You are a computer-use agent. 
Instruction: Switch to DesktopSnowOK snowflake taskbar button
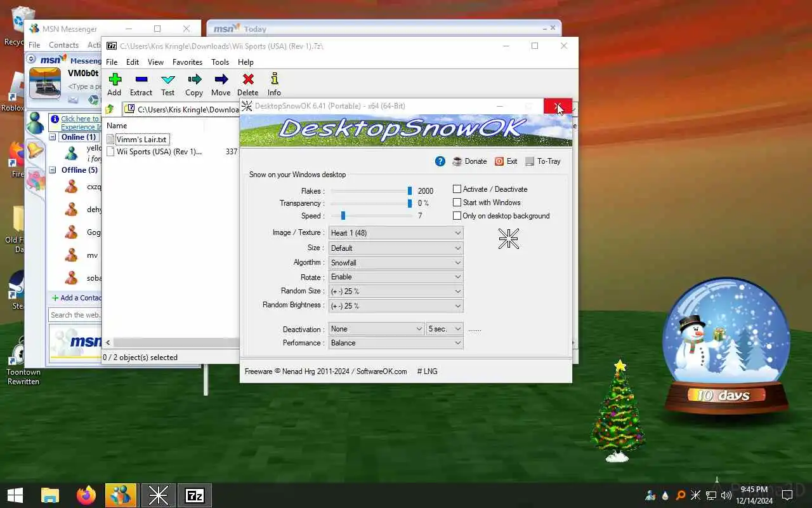[x=158, y=495]
